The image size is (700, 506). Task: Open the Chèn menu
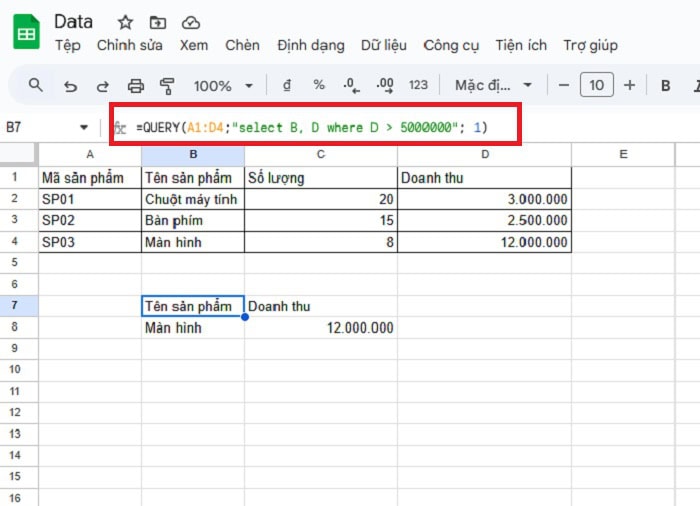[x=242, y=45]
